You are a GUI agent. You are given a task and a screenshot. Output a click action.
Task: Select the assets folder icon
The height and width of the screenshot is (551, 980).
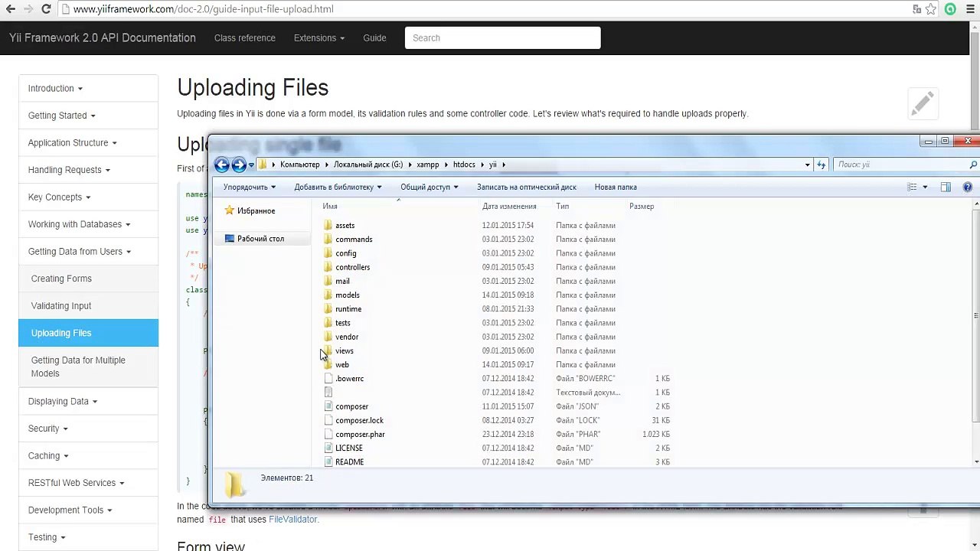[328, 225]
